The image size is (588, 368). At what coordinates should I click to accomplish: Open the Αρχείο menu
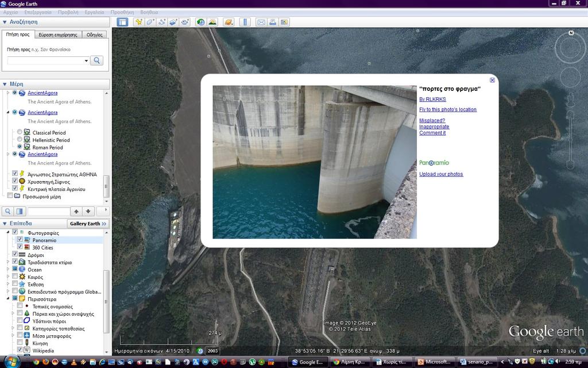[10, 13]
